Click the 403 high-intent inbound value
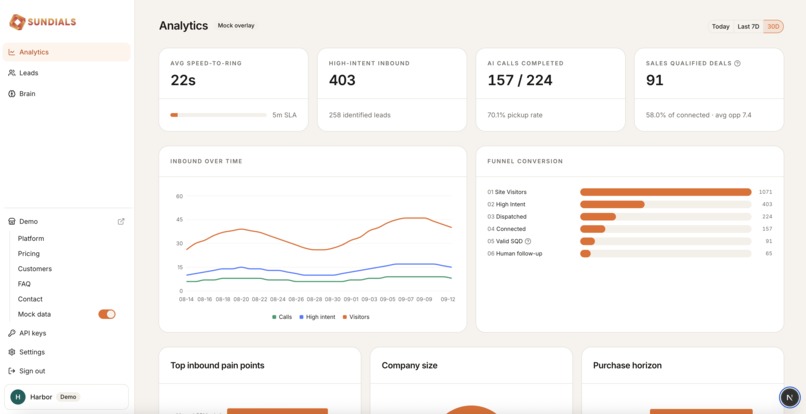This screenshot has height=414, width=806. point(342,80)
